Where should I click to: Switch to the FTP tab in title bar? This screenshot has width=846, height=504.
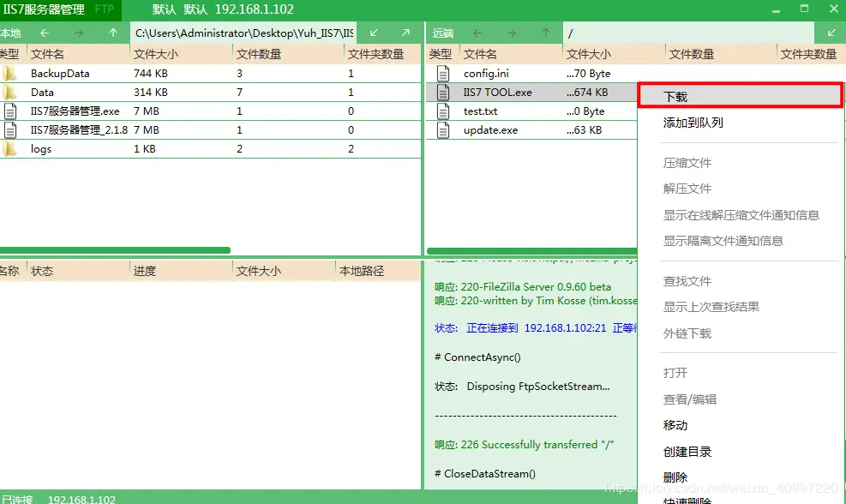tap(104, 9)
